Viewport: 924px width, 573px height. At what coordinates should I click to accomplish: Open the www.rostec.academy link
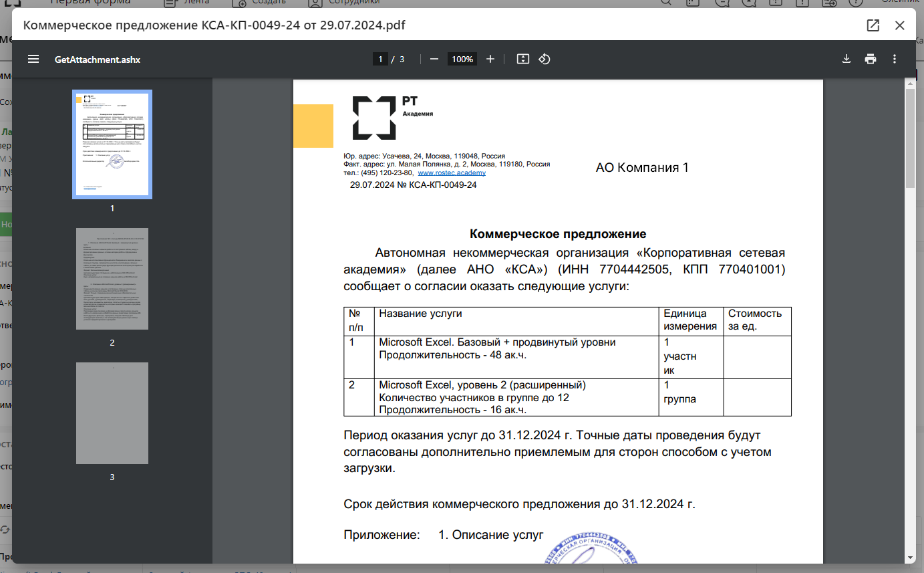coord(452,173)
